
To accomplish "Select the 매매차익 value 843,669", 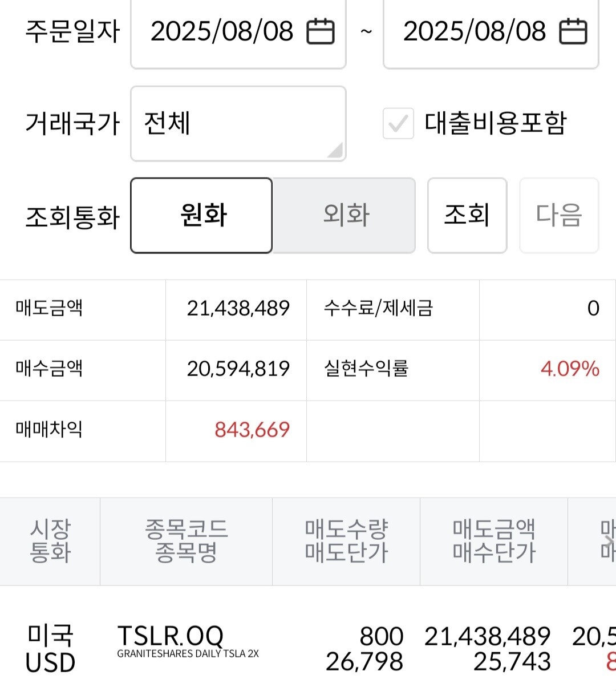I will click(252, 430).
